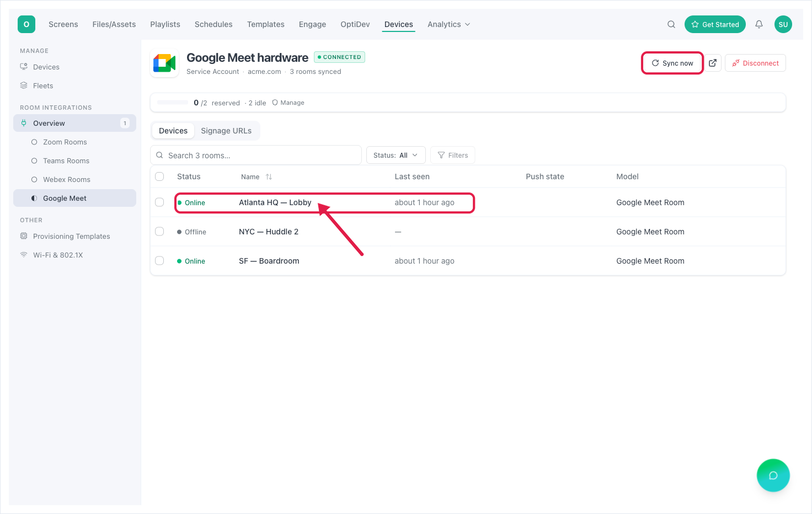Viewport: 812px width, 514px height.
Task: Click the Google Meet camera logo
Action: point(164,63)
